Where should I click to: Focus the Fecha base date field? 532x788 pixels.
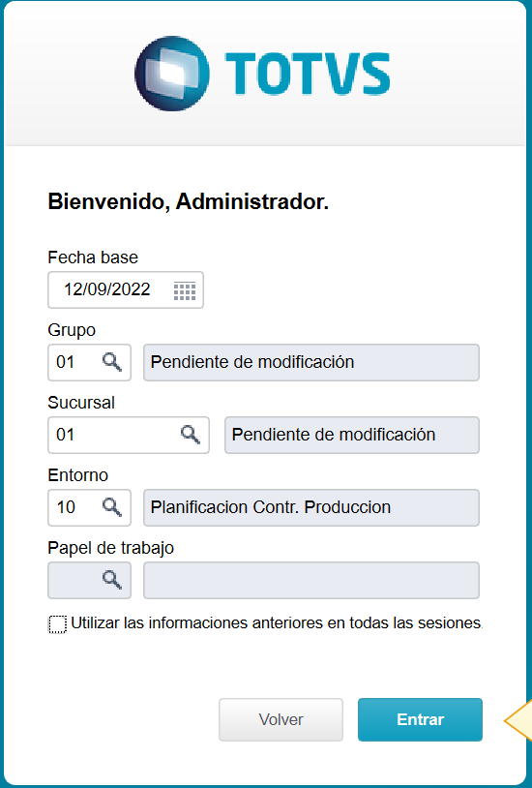point(126,290)
